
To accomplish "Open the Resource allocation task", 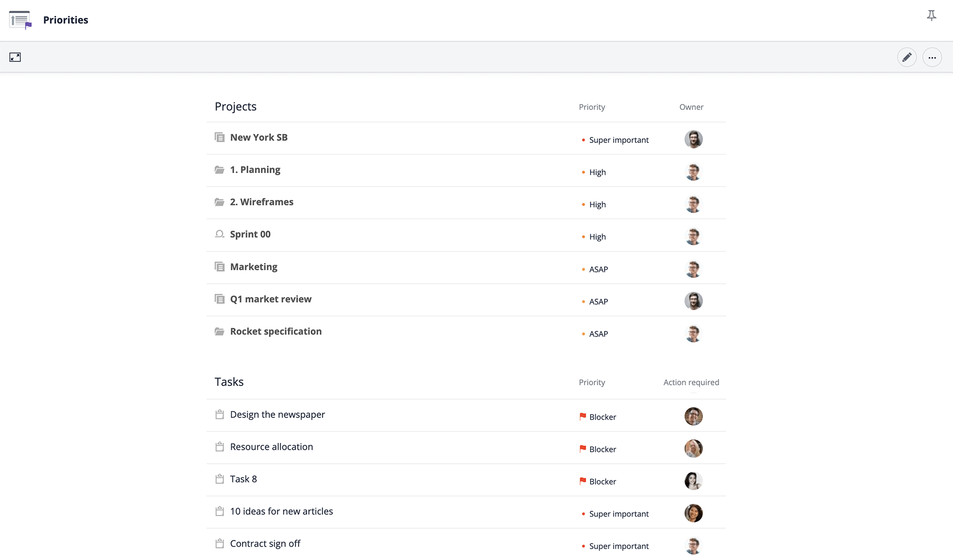I will click(x=271, y=447).
